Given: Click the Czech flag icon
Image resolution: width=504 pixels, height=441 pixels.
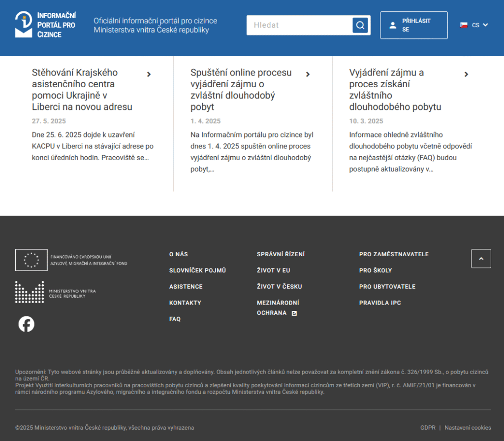Looking at the screenshot, I should click(464, 25).
